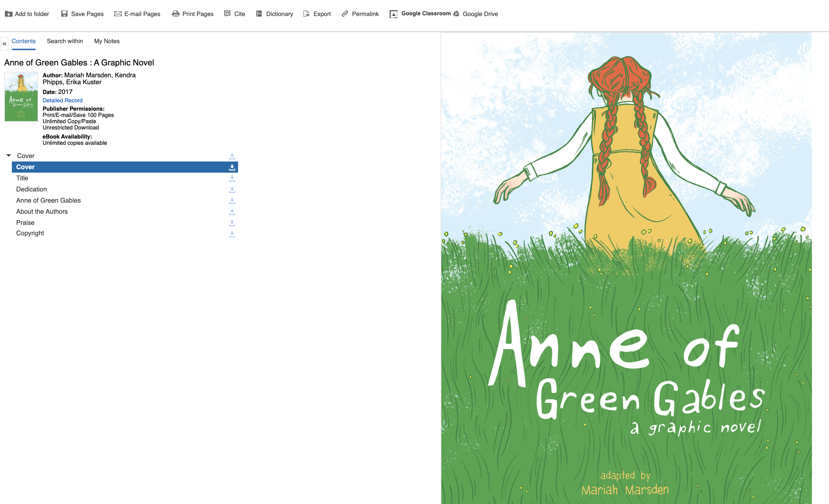
Task: Download the top-level Cover section
Action: point(232,156)
